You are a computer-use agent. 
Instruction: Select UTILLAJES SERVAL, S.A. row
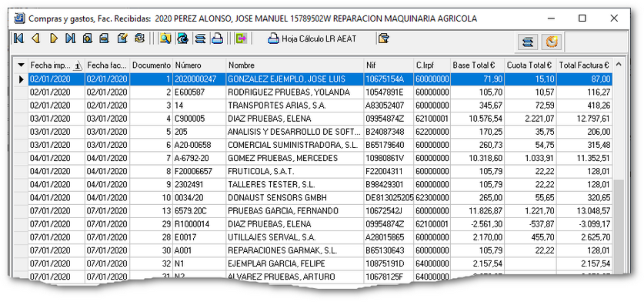pos(320,237)
